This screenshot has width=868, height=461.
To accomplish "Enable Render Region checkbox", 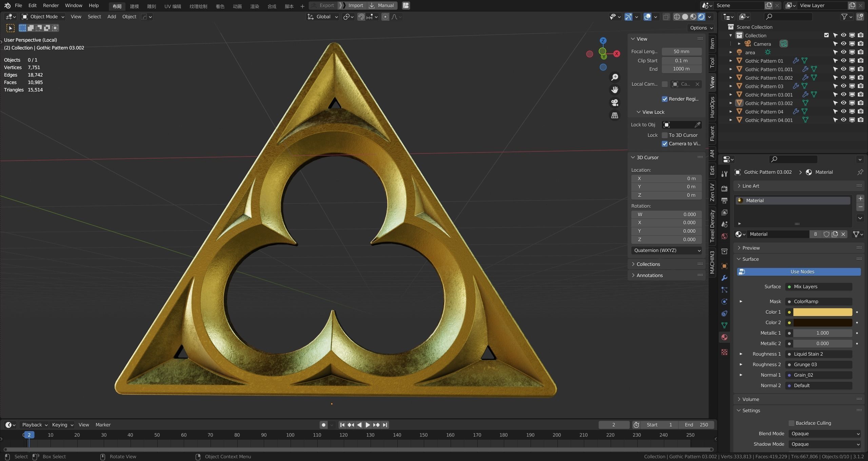I will (665, 99).
